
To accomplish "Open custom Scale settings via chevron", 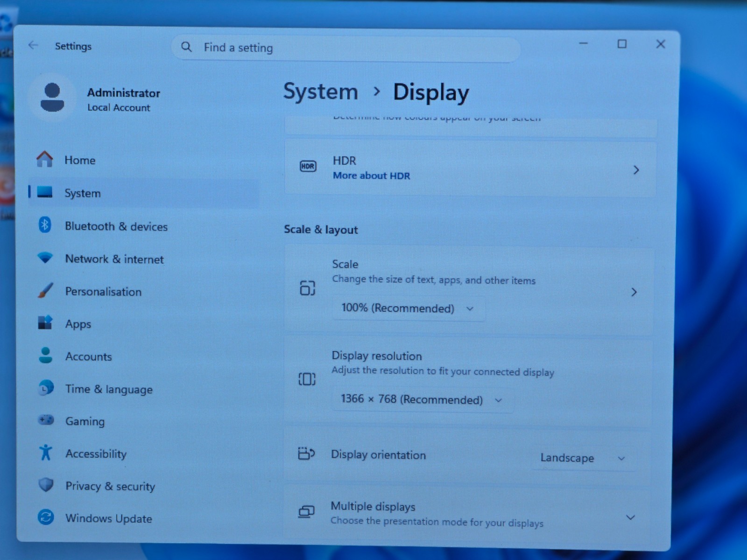I will point(634,292).
